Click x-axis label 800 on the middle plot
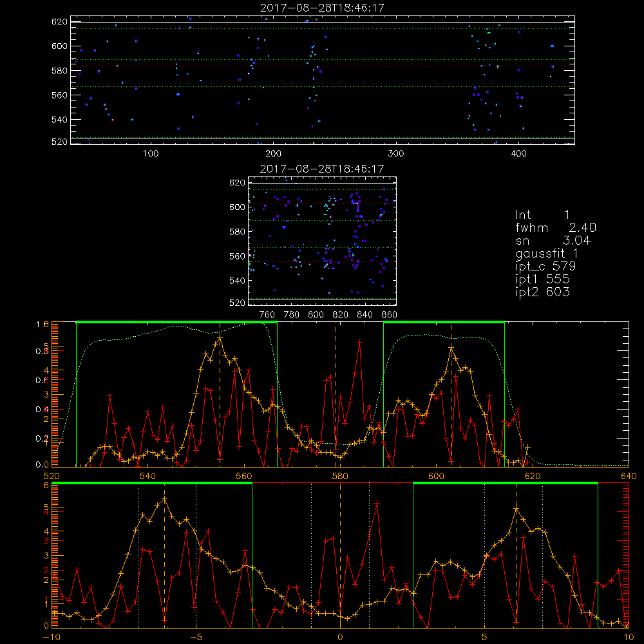 coord(316,315)
